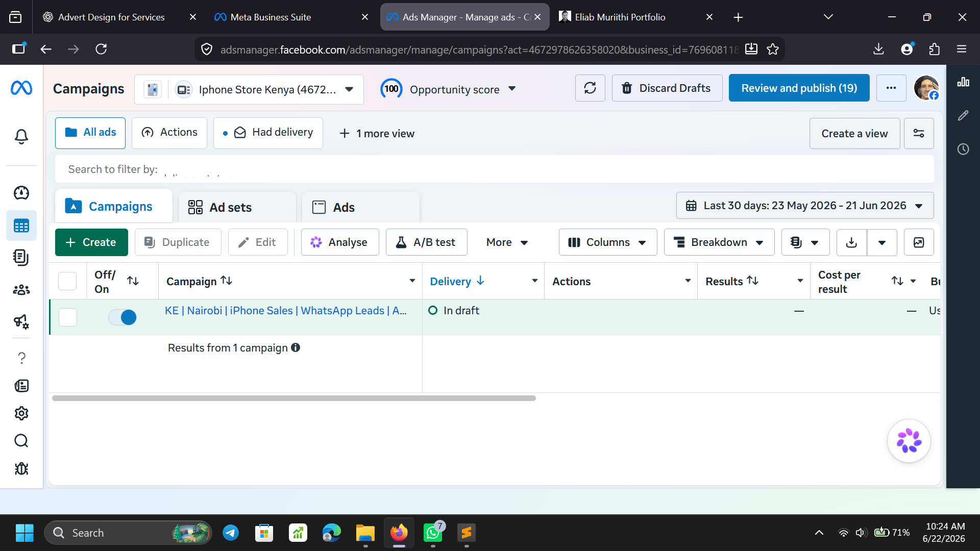The width and height of the screenshot is (980, 551).
Task: Click the Search to filter by field
Action: 494,169
